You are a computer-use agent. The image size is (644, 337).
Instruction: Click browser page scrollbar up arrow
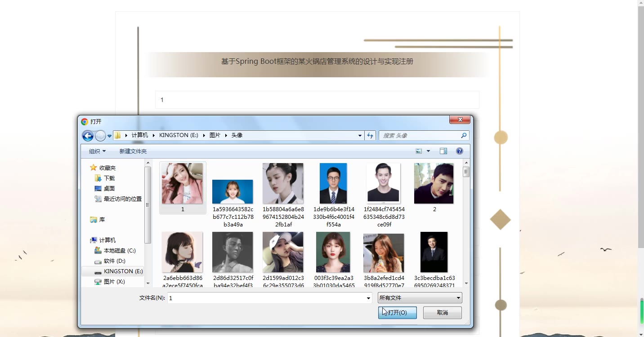pyautogui.click(x=641, y=3)
